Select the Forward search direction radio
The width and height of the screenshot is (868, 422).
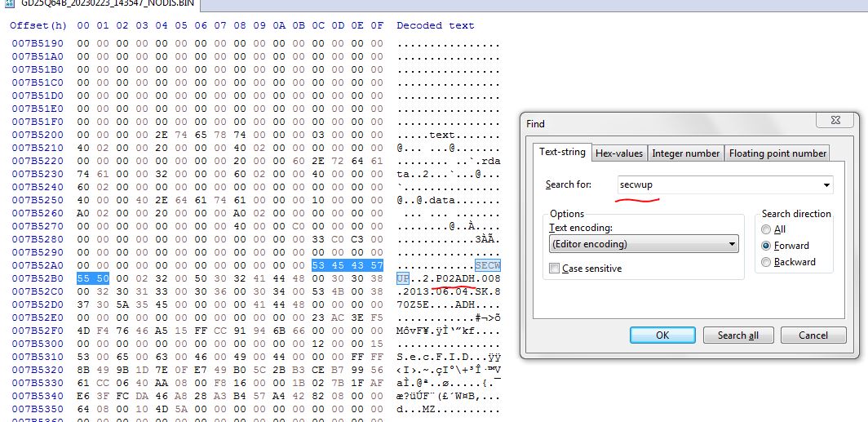click(x=766, y=246)
